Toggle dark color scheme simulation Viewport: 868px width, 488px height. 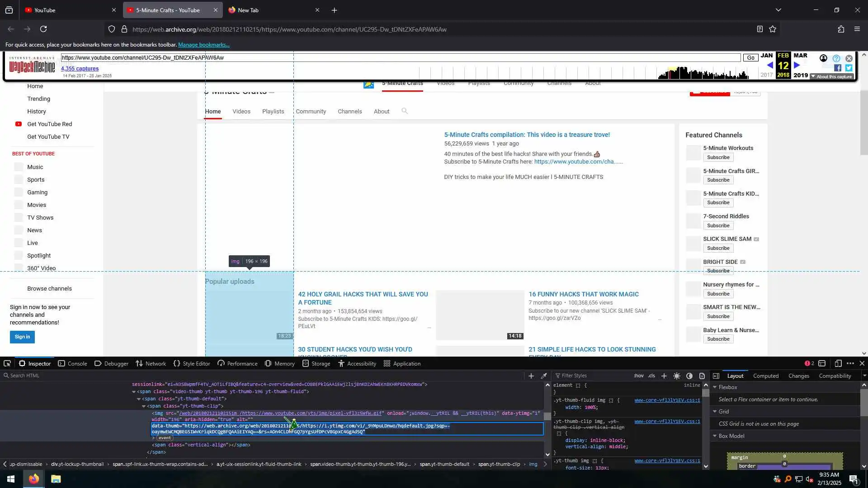coord(689,375)
